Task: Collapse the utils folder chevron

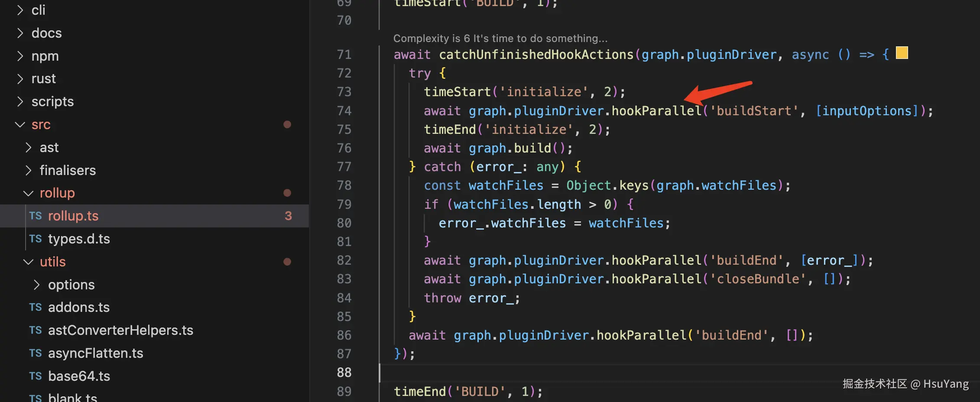Action: point(29,262)
